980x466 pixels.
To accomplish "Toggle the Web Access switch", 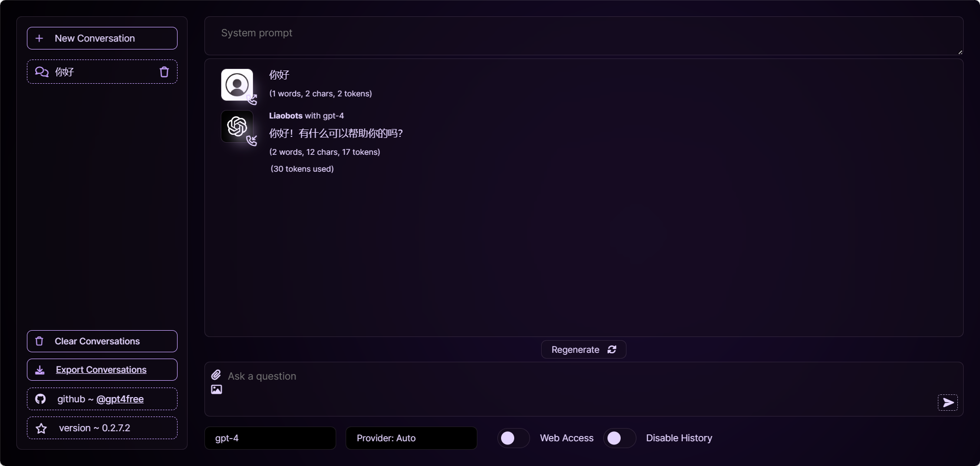I will [514, 438].
